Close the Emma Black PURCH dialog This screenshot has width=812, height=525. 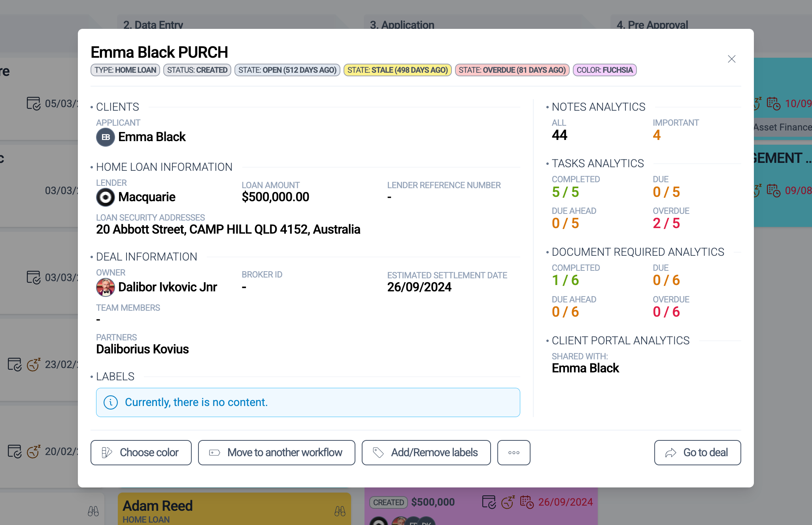731,59
